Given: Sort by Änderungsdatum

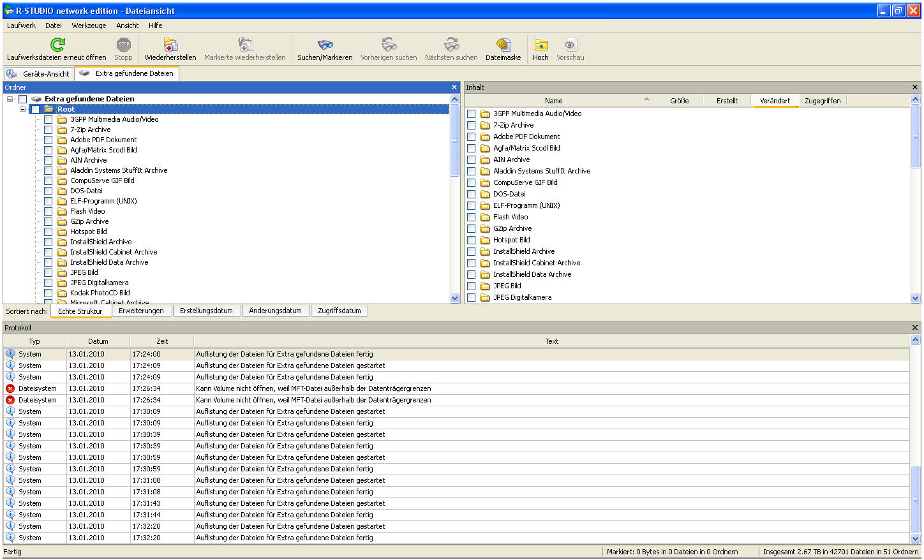Looking at the screenshot, I should point(275,311).
